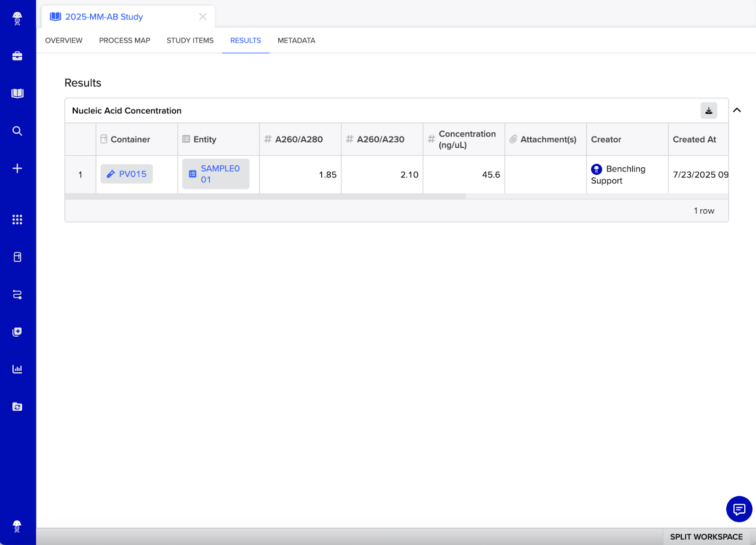Click the Create plus icon
The width and height of the screenshot is (756, 545).
pos(17,169)
